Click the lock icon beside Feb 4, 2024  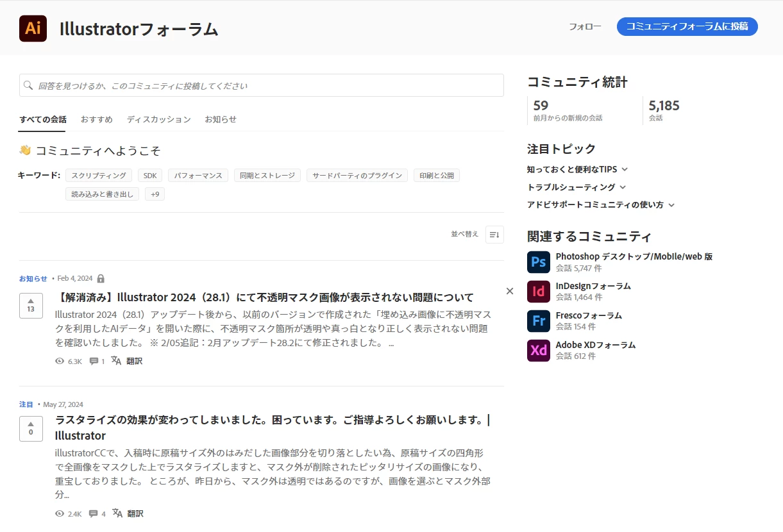[101, 278]
